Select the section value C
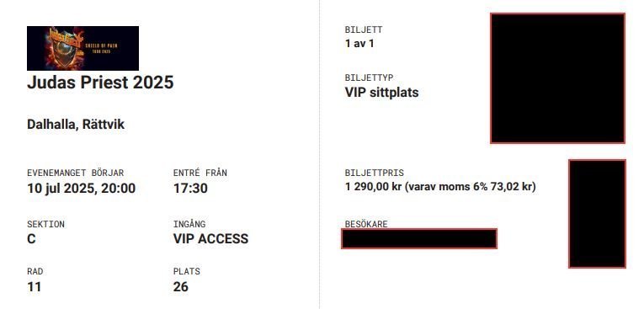Image resolution: width=644 pixels, height=309 pixels. 31,239
